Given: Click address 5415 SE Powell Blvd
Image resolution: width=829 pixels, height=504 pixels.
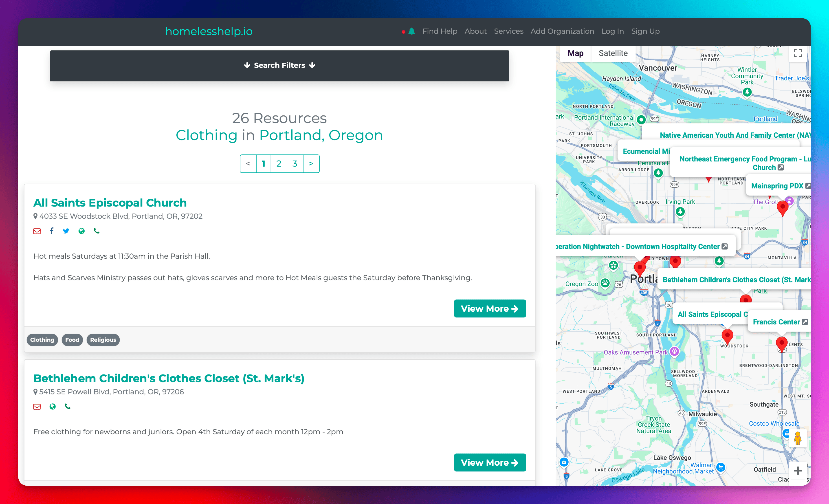Looking at the screenshot, I should (111, 392).
